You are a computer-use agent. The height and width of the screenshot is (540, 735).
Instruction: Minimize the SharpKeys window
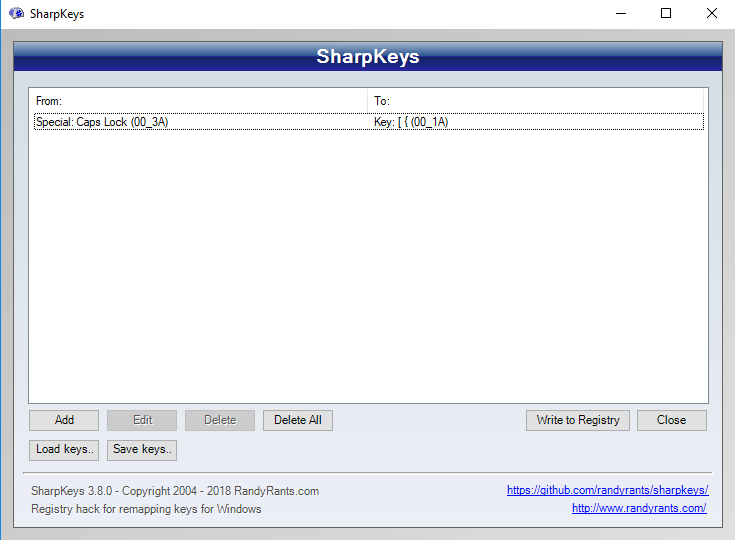621,14
